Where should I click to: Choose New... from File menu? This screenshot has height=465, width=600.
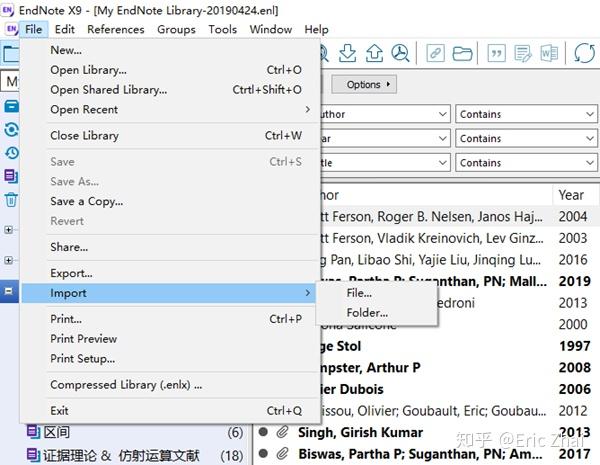tap(170, 50)
